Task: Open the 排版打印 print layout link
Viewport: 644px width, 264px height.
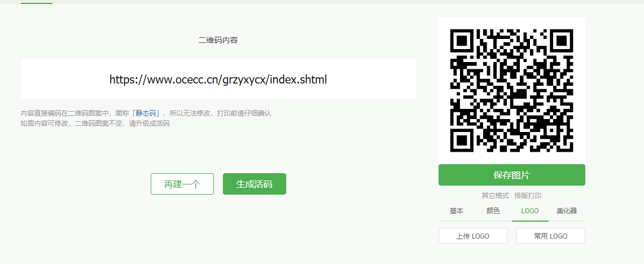Action: [x=528, y=195]
